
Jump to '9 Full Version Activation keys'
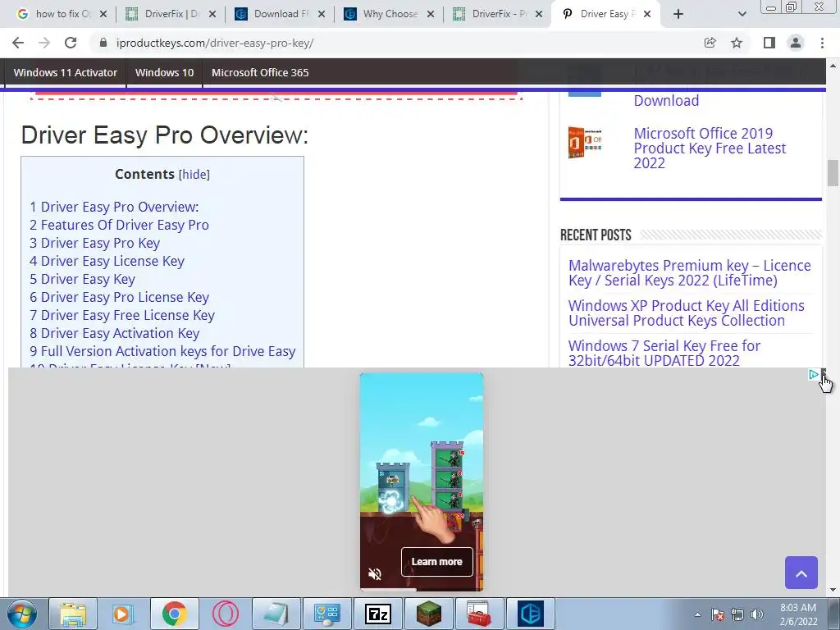[163, 351]
